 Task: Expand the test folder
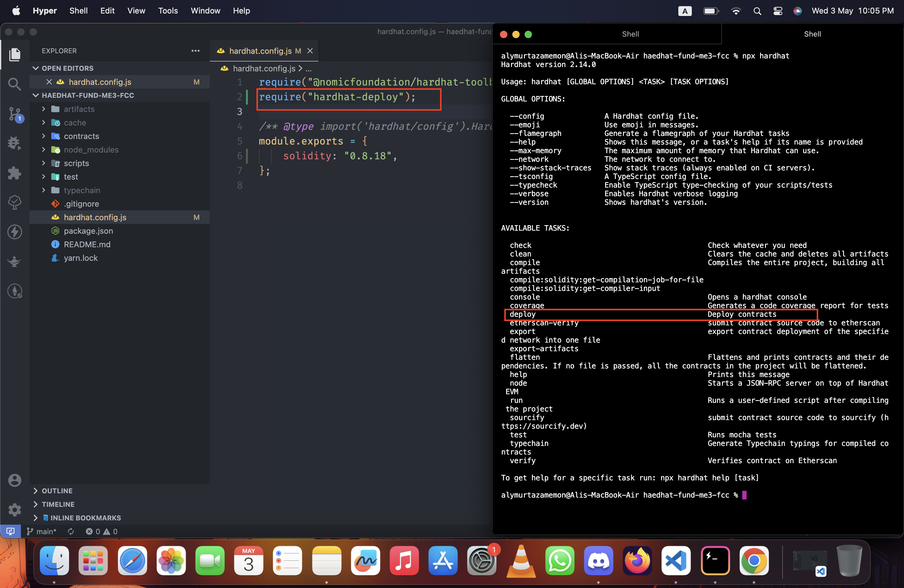coord(119,177)
